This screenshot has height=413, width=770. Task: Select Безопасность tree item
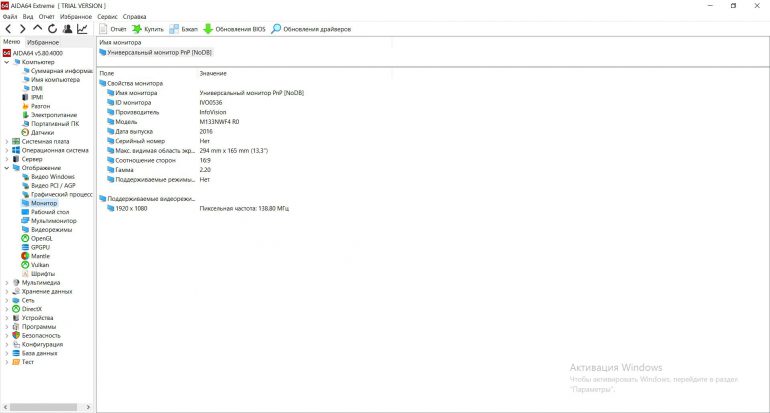pos(37,336)
